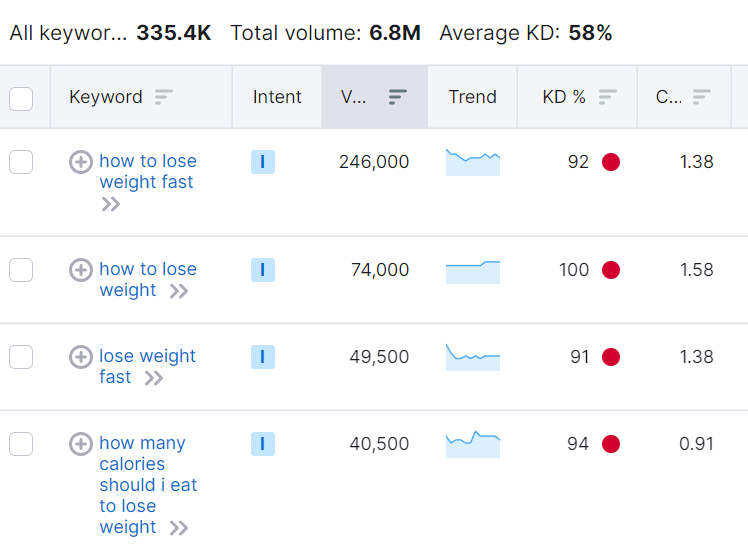Check the box for 'how to lose weight fast'
The width and height of the screenshot is (748, 544).
[21, 162]
